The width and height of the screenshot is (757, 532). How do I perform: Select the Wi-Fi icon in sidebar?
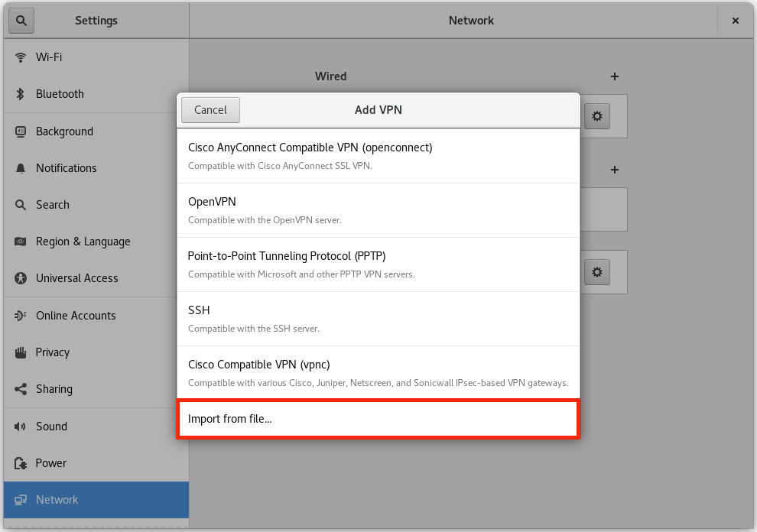coord(21,57)
